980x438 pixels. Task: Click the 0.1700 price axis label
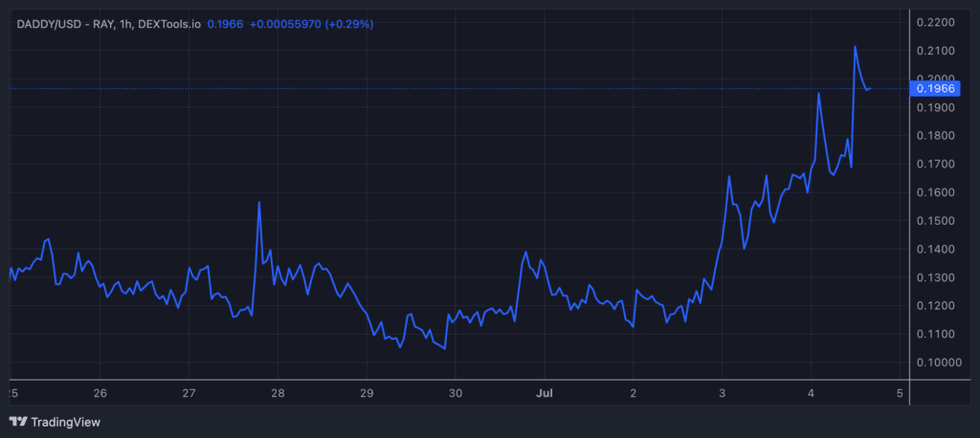[x=935, y=164]
